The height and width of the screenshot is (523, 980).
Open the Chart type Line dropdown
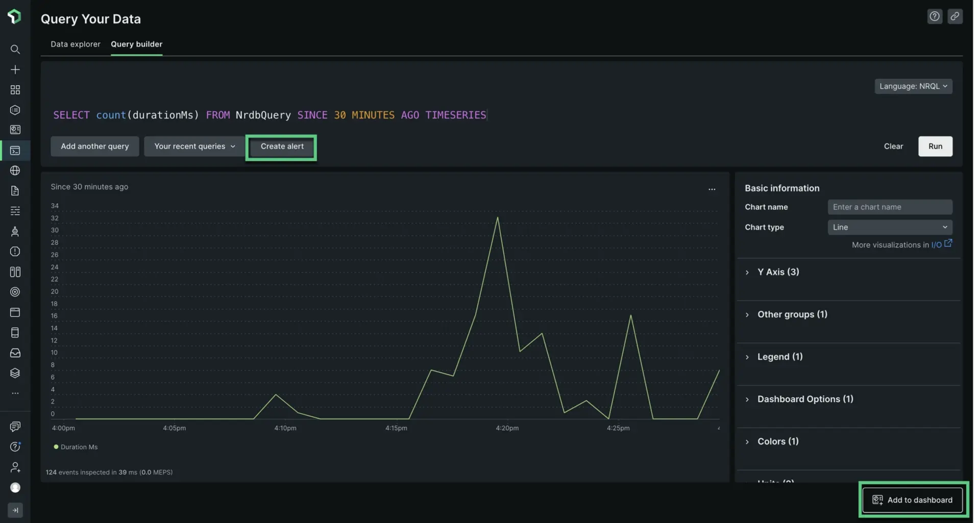(x=890, y=228)
